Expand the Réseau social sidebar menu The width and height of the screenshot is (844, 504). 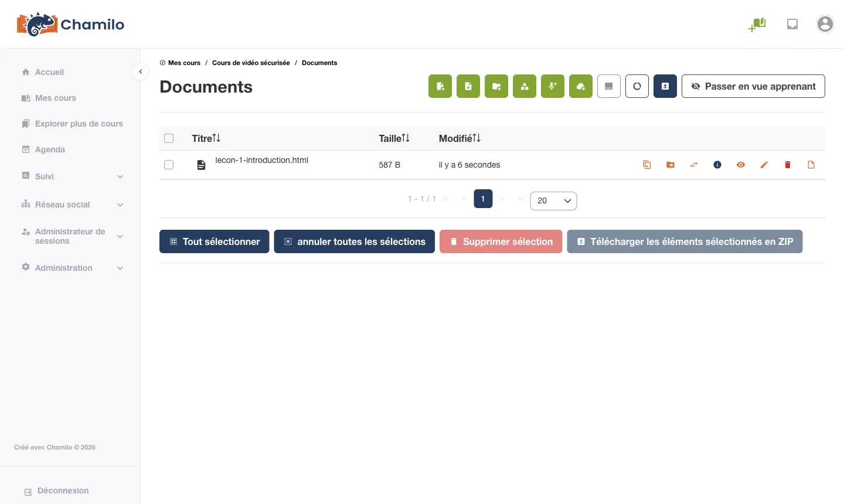point(73,205)
